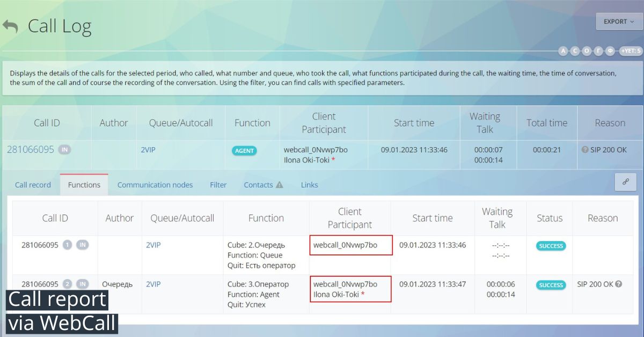644x337 pixels.
Task: Open call ID 281066095 in main row
Action: pos(31,150)
